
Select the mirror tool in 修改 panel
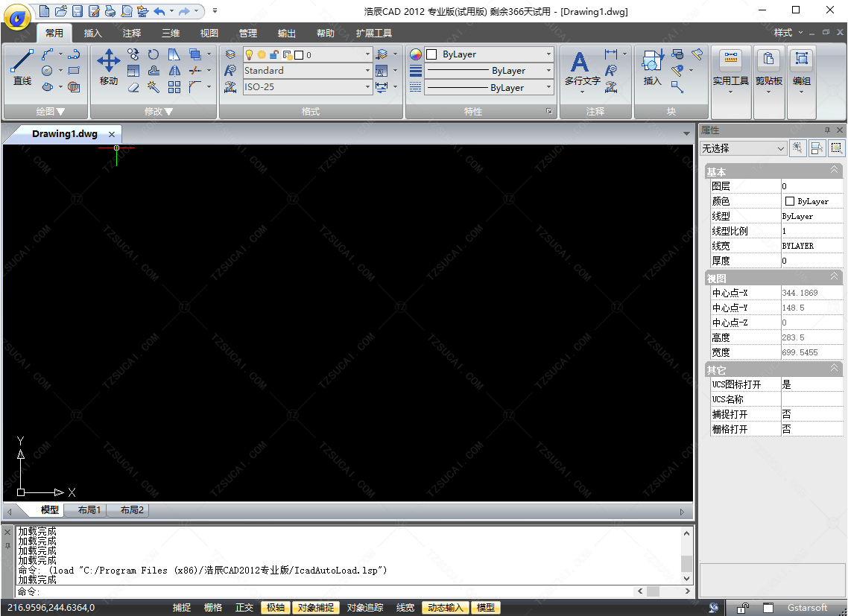click(x=174, y=70)
